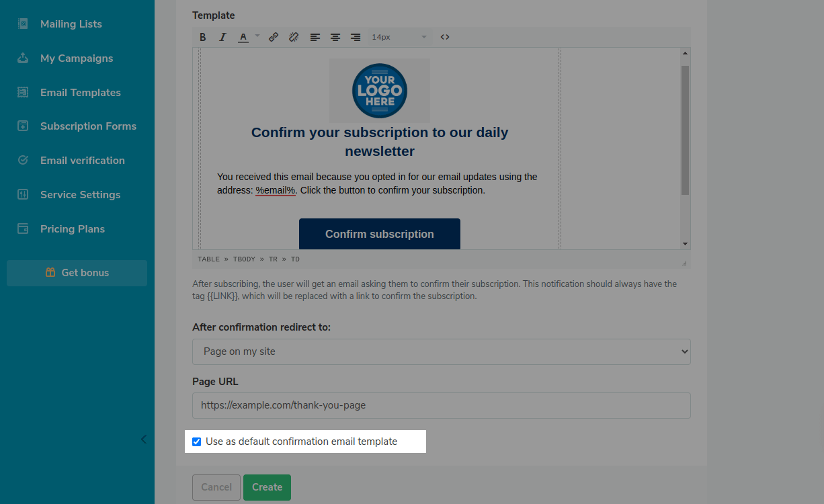
Task: Click the text color A swatch
Action: coord(243,37)
